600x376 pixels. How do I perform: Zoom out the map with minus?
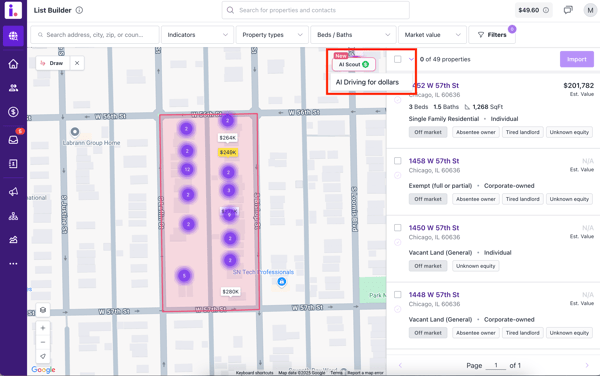click(43, 342)
